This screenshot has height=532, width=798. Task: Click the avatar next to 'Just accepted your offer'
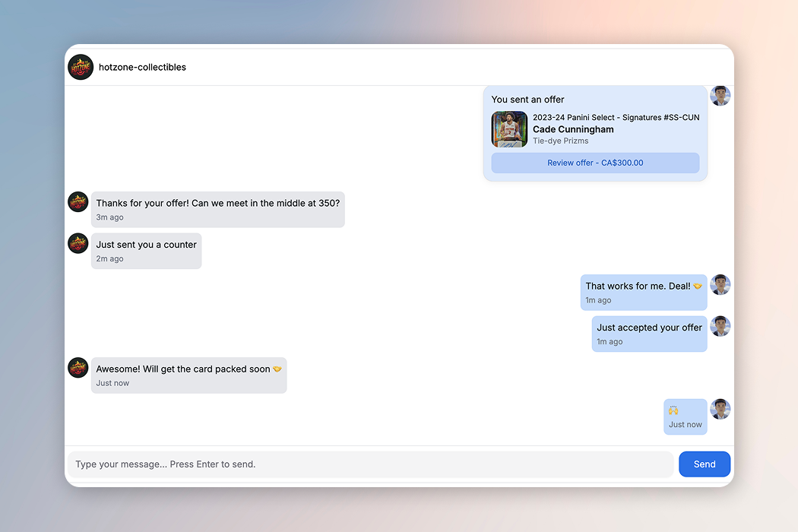pos(720,326)
